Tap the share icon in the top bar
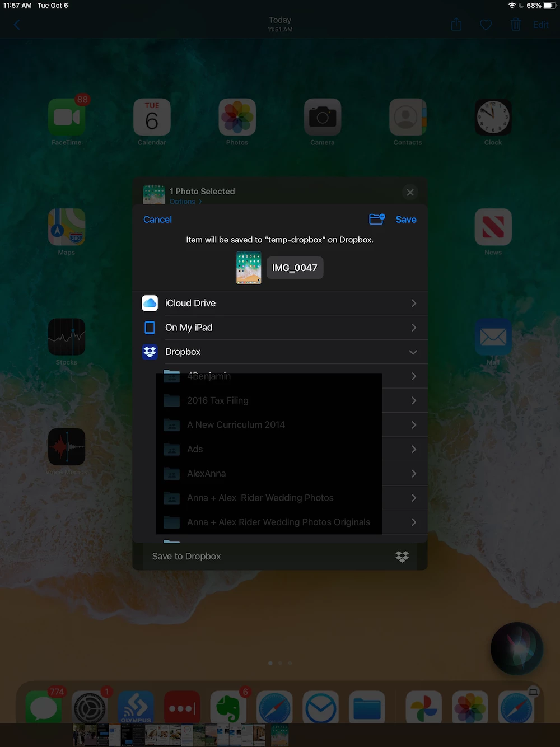 click(x=456, y=25)
